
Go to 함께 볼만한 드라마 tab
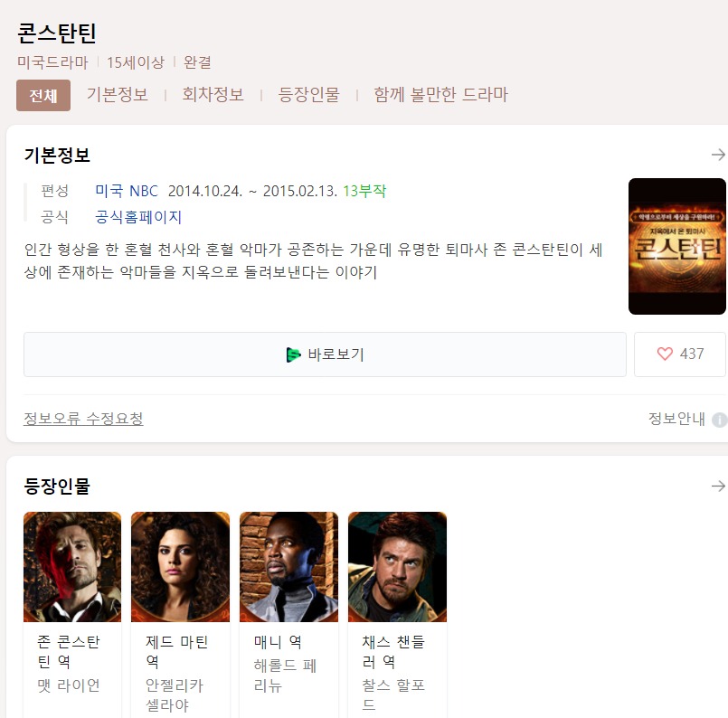(441, 95)
